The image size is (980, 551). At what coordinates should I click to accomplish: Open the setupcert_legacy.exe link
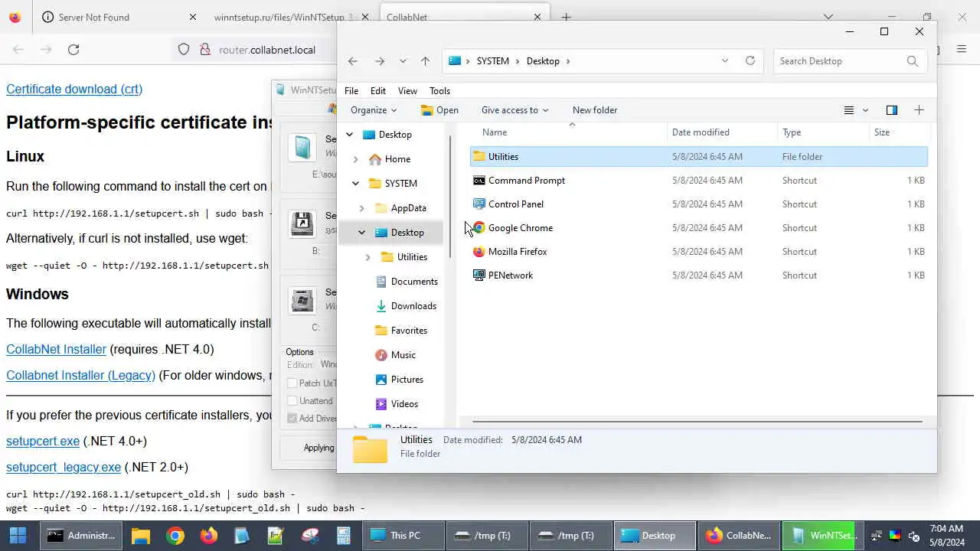(64, 468)
